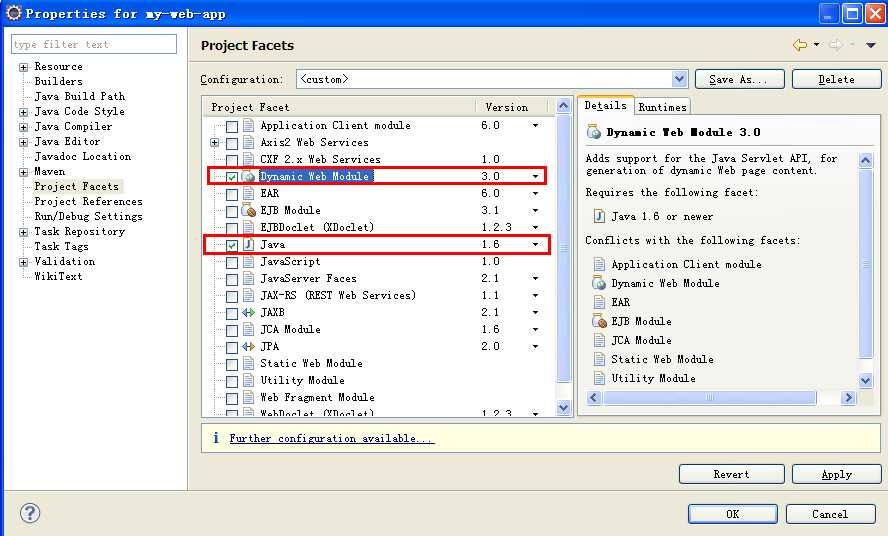Click the Dynamic Web Module globe icon in facet list
The width and height of the screenshot is (888, 536).
click(249, 176)
